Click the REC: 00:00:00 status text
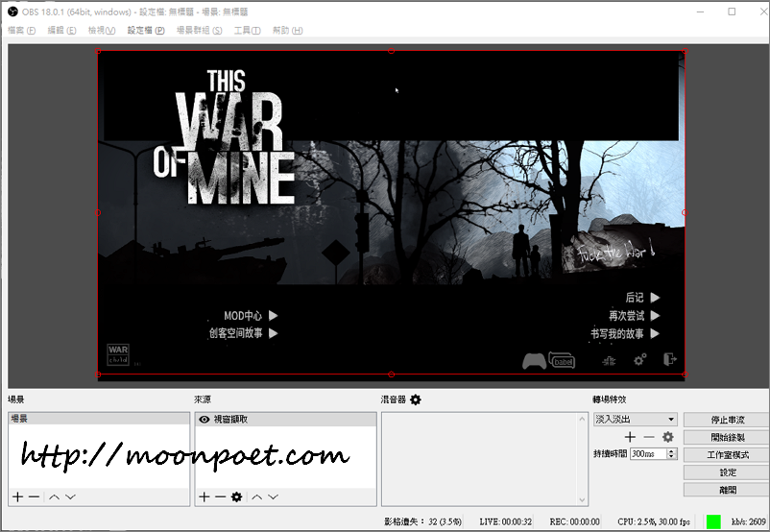The width and height of the screenshot is (770, 532). (x=574, y=521)
